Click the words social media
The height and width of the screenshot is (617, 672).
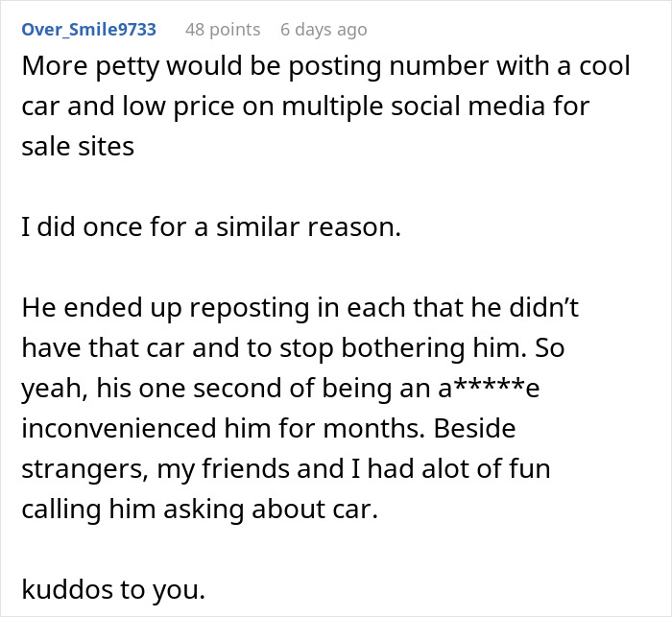[480, 105]
